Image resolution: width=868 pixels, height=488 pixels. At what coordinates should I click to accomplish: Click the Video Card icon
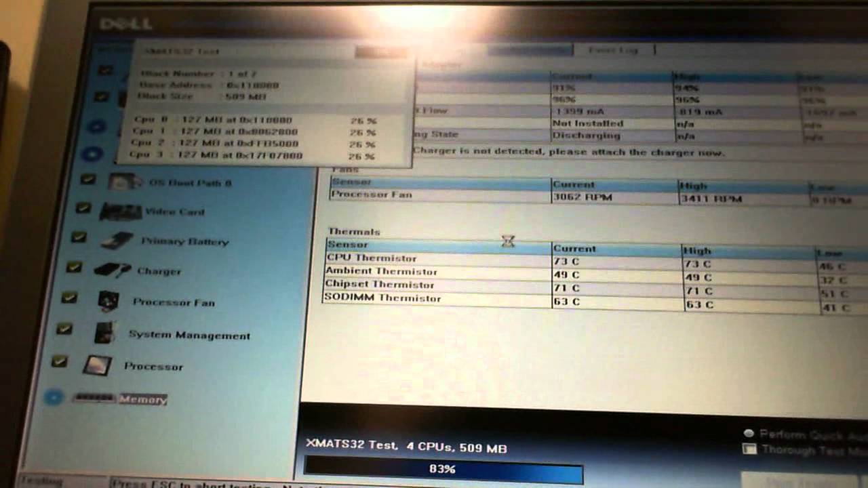(x=121, y=211)
